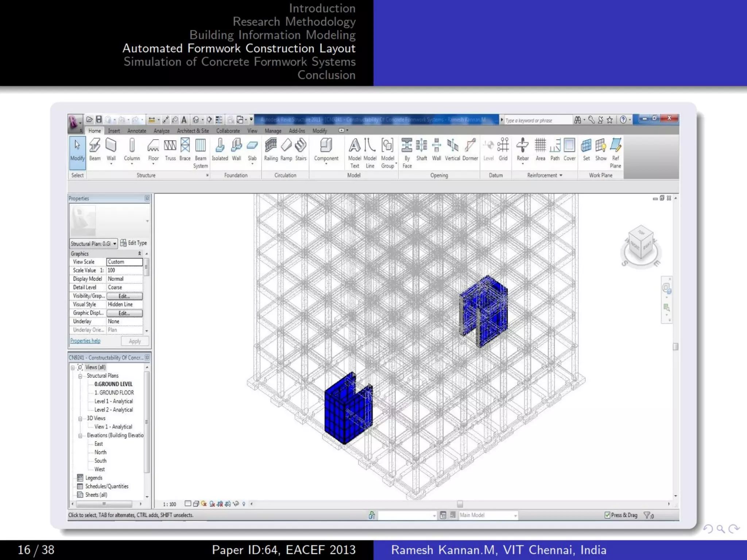The height and width of the screenshot is (560, 747).
Task: Toggle the Press & Drag checkbox
Action: point(607,515)
